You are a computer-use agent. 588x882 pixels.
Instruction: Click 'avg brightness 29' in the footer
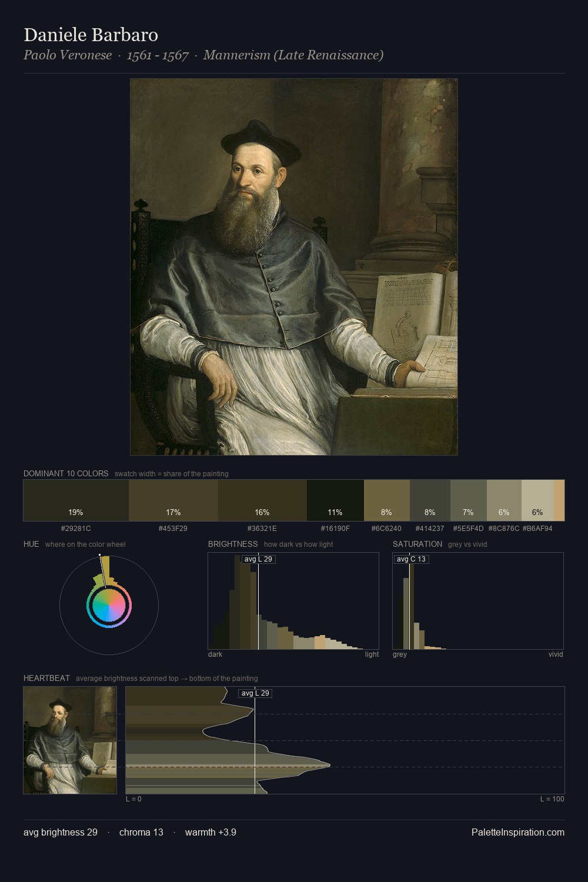coord(61,832)
